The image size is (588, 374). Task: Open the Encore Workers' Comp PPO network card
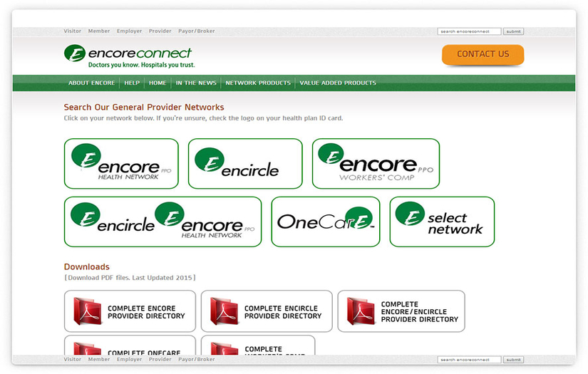click(x=376, y=163)
